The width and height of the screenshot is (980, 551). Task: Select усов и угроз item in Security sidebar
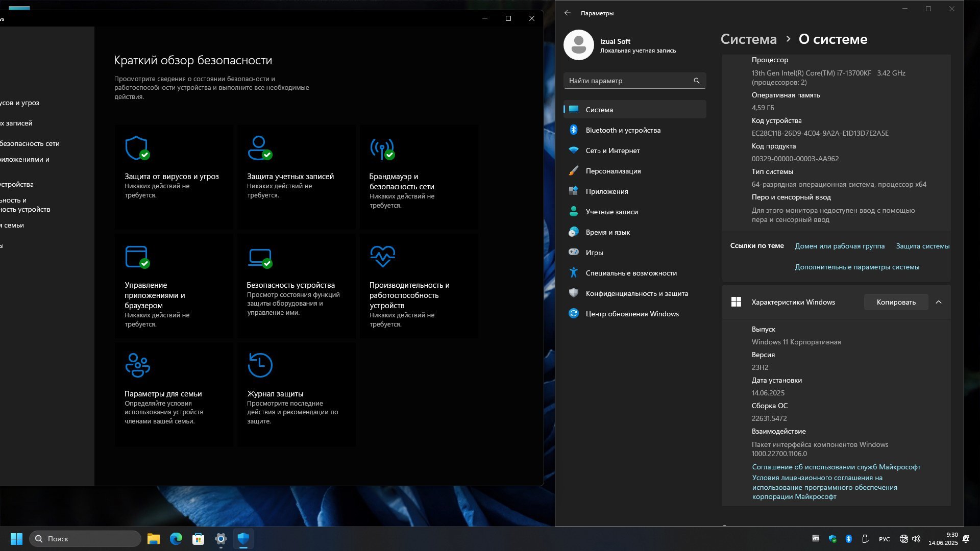[x=19, y=103]
